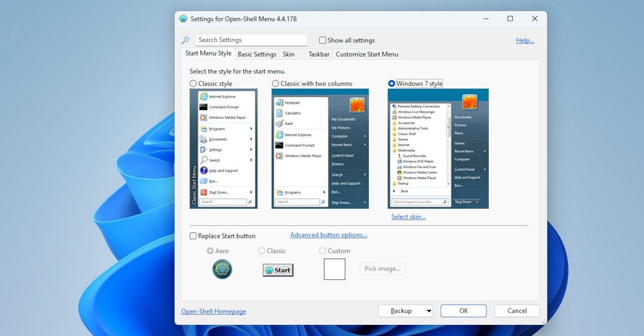Click the Cancel button
Screen dimensions: 644x336
tap(517, 311)
